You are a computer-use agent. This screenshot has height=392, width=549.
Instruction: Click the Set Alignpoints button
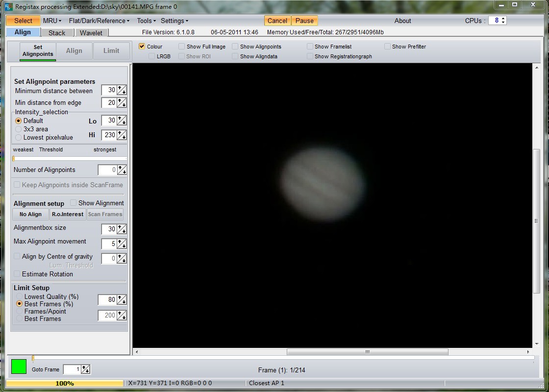click(38, 51)
